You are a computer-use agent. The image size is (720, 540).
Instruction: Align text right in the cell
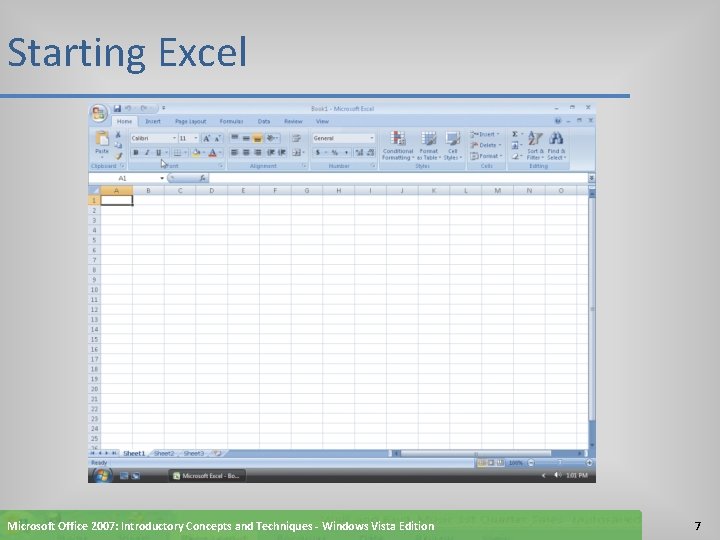[258, 152]
